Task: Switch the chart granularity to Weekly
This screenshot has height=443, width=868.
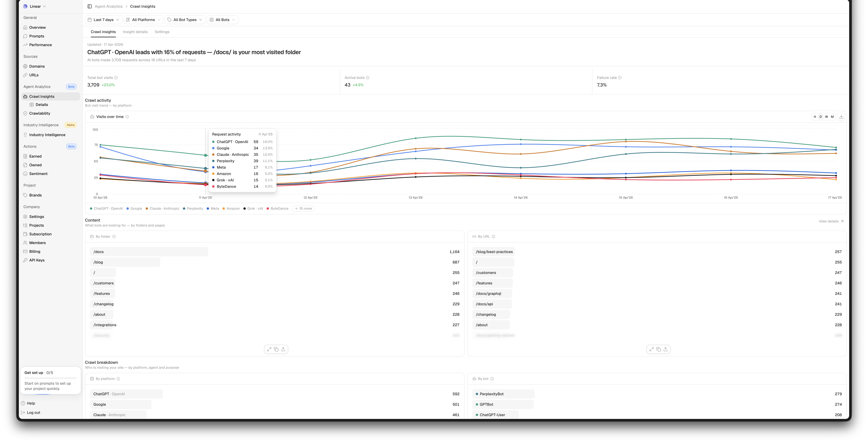Action: point(826,116)
